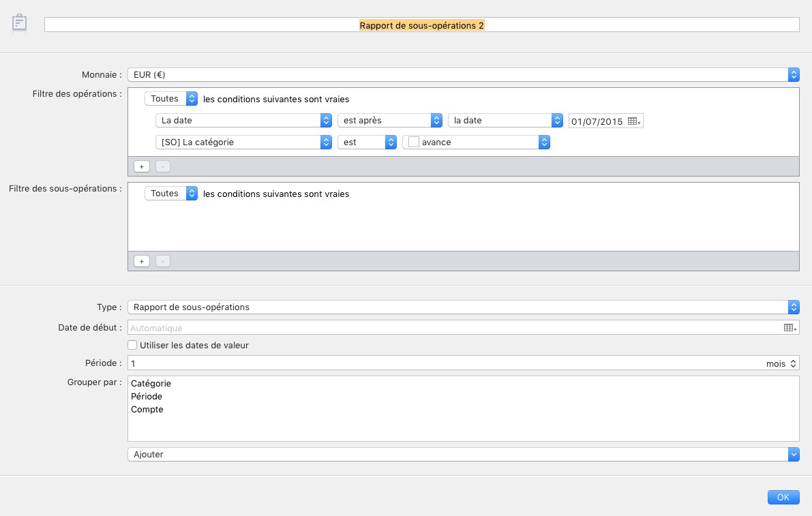Open calendar icon in Date de début field
This screenshot has height=516, width=812.
click(790, 328)
